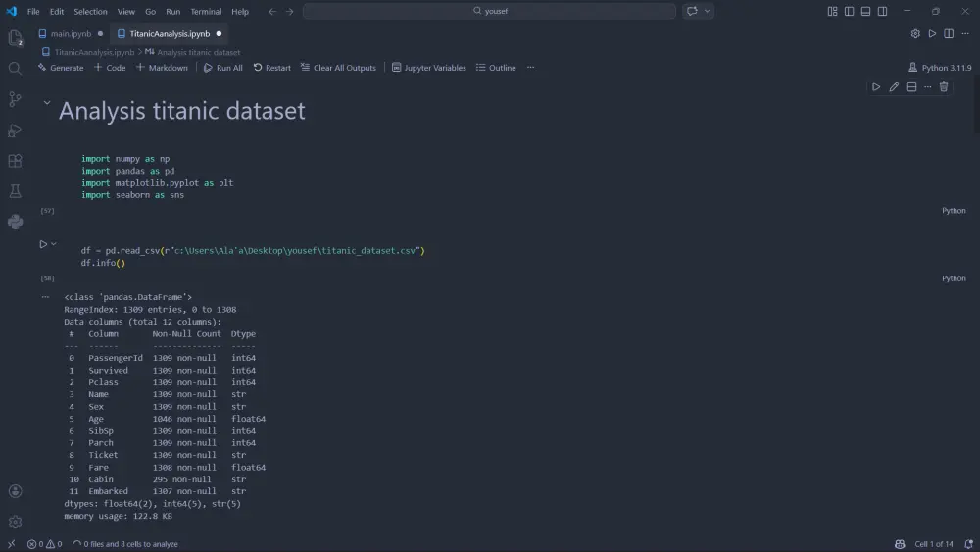Open the Source Control view
980x552 pixels.
pos(15,99)
